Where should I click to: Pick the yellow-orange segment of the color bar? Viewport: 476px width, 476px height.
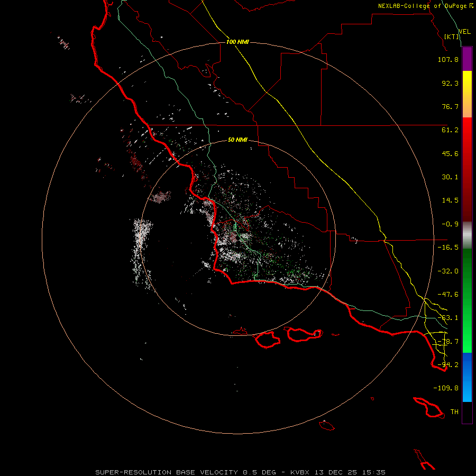pyautogui.click(x=467, y=94)
